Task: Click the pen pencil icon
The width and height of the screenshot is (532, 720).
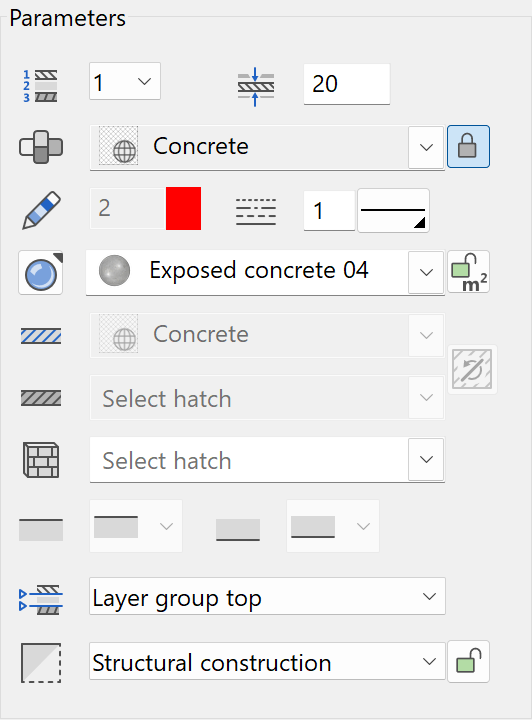Action: tap(41, 210)
